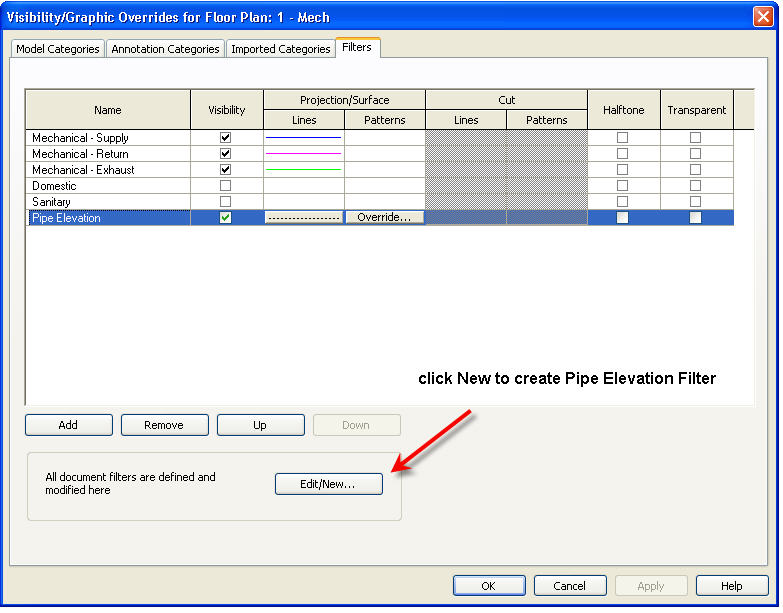Enable visibility for the Sanitary filter

(226, 201)
